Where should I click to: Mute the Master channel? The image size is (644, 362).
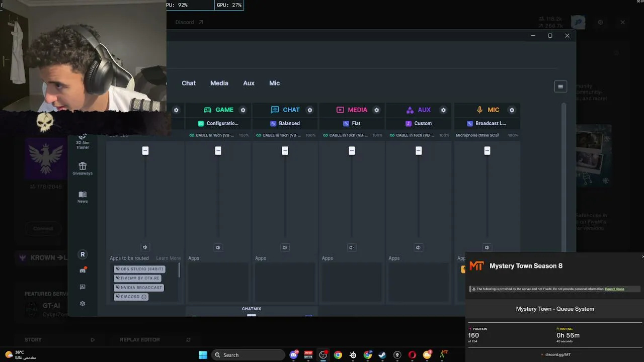tap(145, 247)
